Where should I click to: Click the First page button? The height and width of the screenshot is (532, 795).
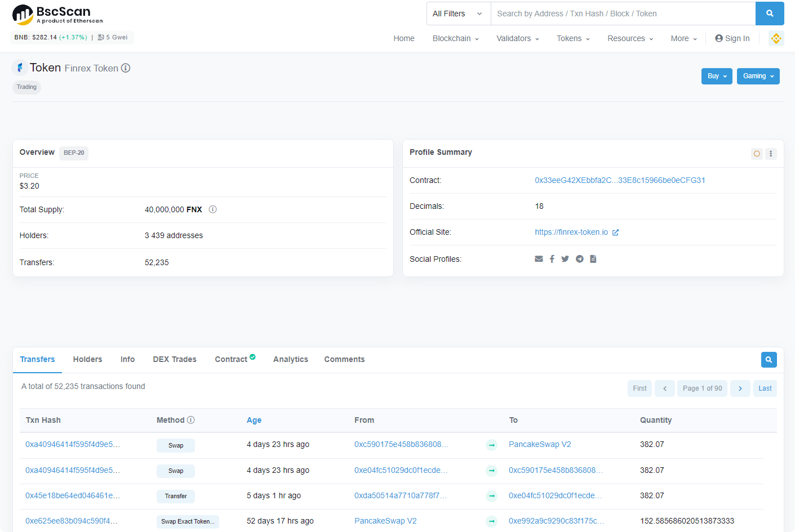click(640, 388)
